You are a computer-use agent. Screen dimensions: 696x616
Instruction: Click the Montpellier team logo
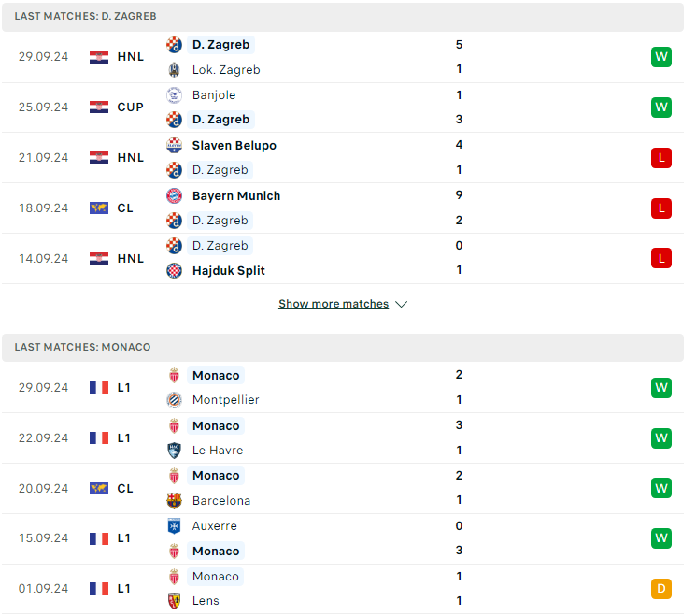(x=174, y=400)
